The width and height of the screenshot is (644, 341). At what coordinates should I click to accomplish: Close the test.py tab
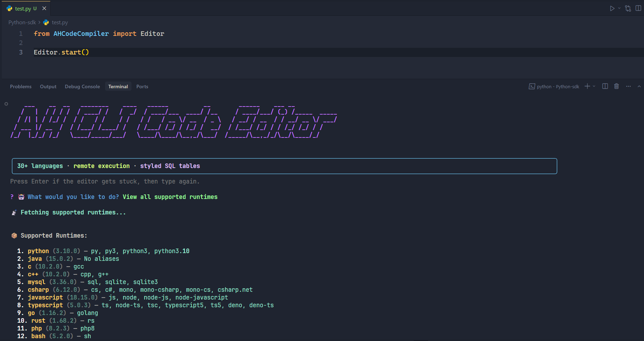tap(44, 8)
